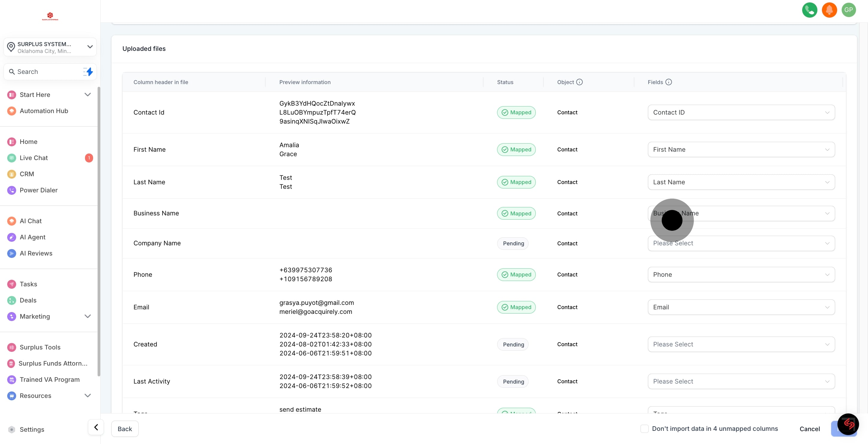Click the lightning quick actions icon
Screen dimensions: 868x444
(x=88, y=72)
